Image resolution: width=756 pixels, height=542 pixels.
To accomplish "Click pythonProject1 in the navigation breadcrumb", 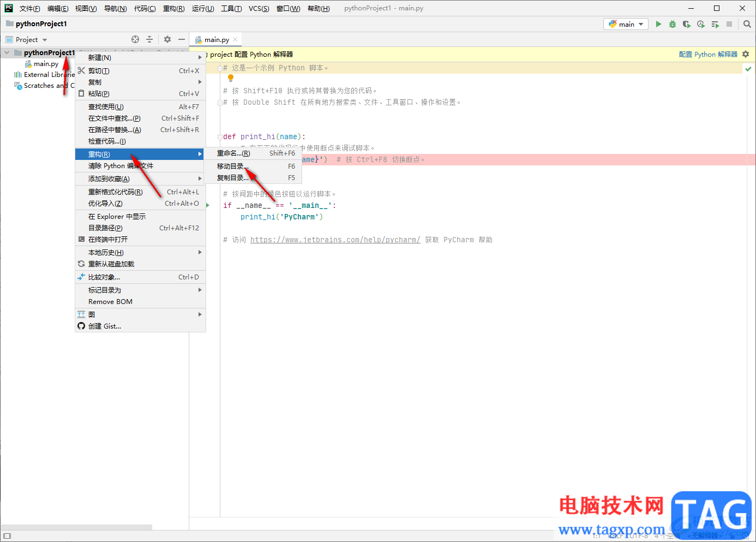I will pos(41,23).
